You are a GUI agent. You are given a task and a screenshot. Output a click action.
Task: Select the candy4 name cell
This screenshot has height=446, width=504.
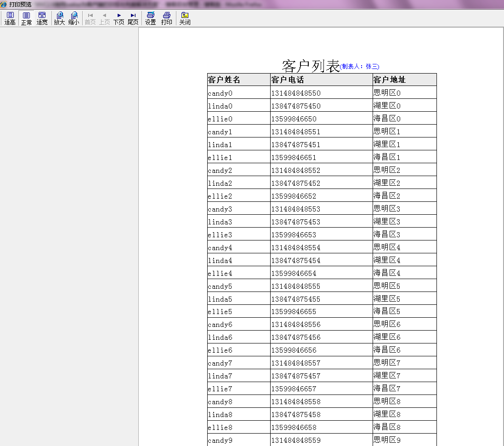tap(238, 247)
